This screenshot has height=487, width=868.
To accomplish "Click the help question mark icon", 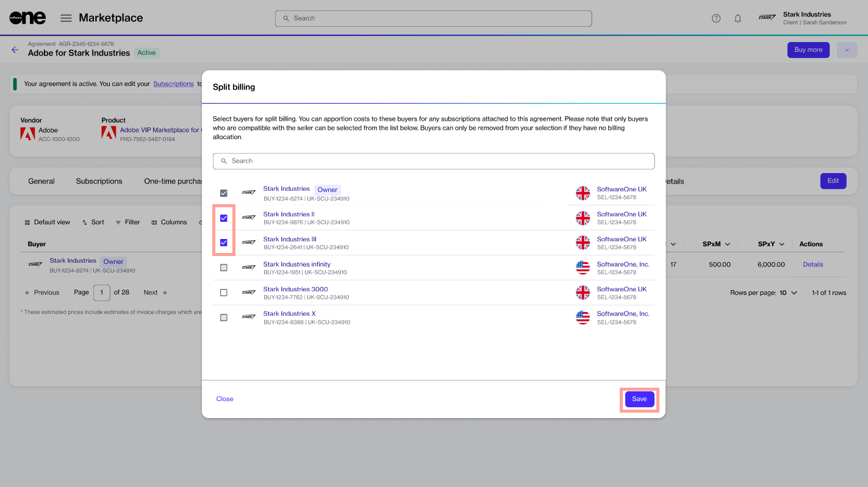I will (716, 18).
